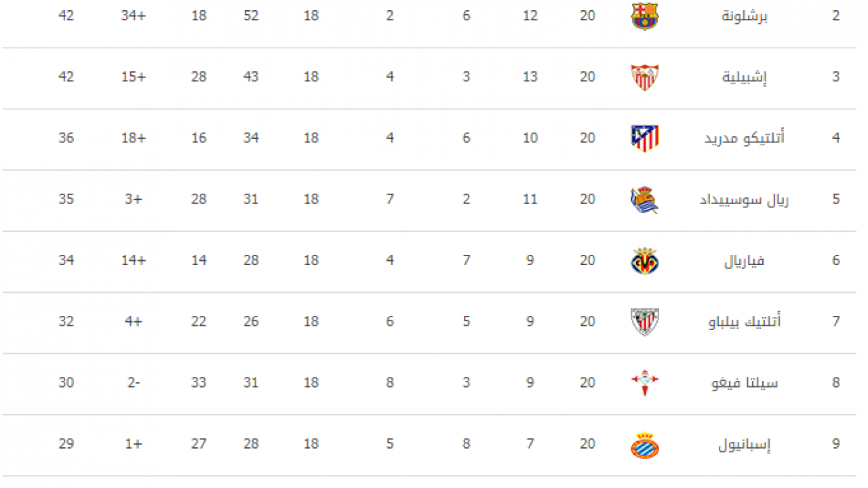Click Celta Vigo's -2 goal difference
The image size is (868, 488).
pos(134,382)
